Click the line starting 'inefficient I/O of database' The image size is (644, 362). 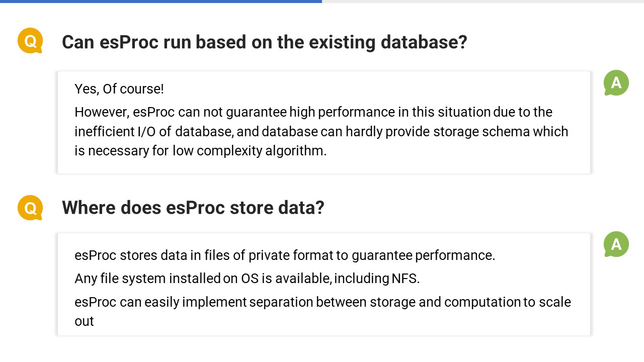321,132
